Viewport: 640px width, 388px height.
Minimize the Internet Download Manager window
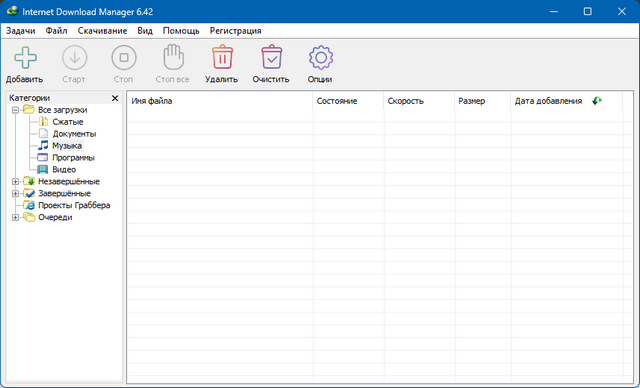pyautogui.click(x=554, y=11)
